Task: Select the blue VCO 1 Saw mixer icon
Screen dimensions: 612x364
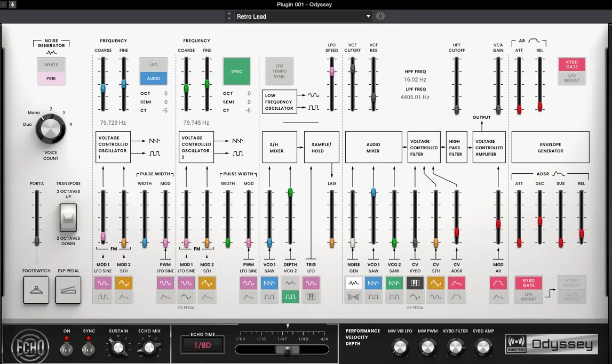Action: [373, 283]
